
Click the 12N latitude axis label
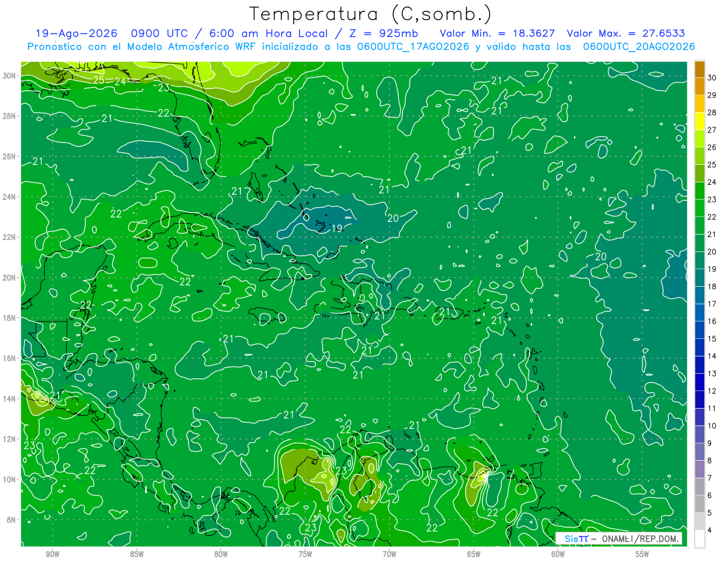[10, 439]
